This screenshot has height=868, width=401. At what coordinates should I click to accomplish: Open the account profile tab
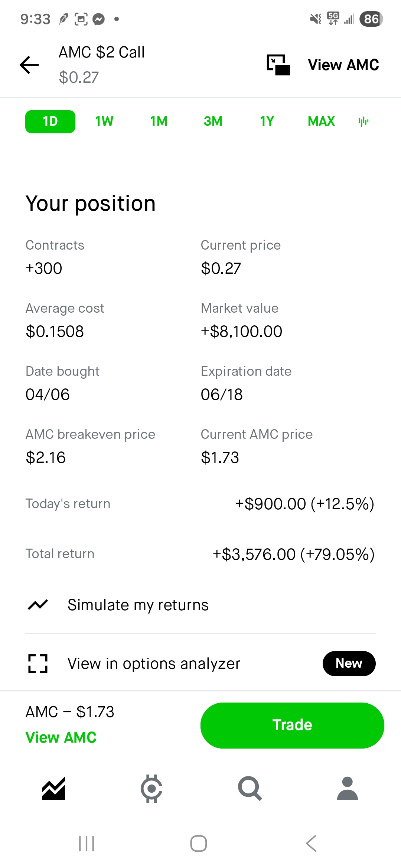pos(348,788)
